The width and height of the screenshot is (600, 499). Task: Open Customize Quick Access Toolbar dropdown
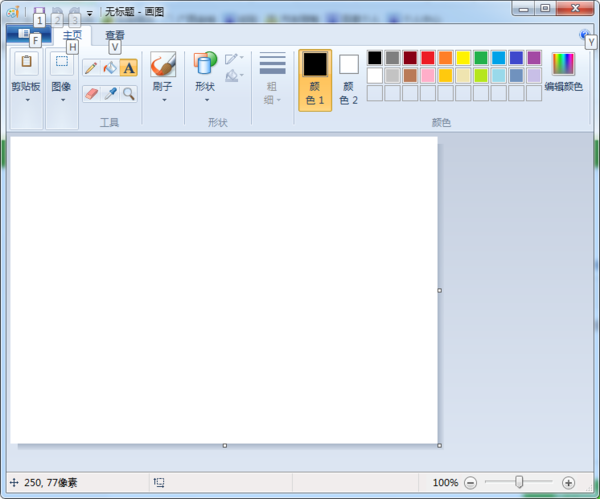click(x=90, y=13)
